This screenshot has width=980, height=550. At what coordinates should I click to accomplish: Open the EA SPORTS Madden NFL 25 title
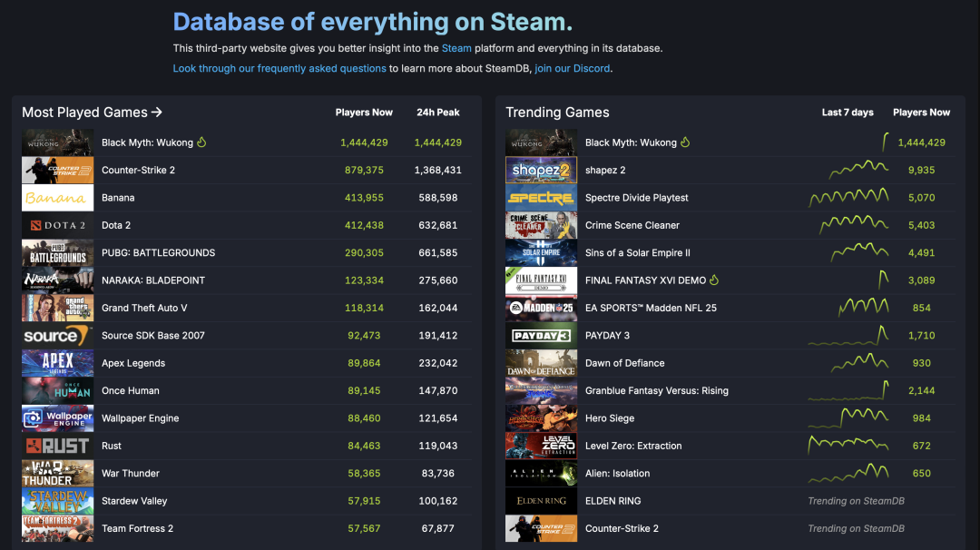point(651,308)
